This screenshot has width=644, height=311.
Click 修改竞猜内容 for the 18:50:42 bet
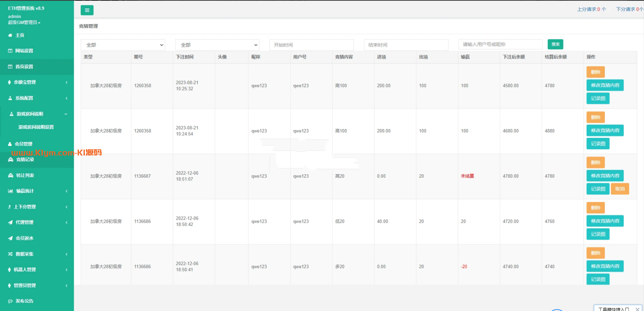[605, 221]
